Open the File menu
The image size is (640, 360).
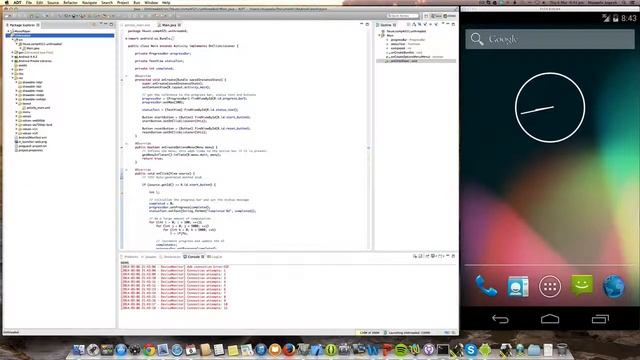[29, 2]
